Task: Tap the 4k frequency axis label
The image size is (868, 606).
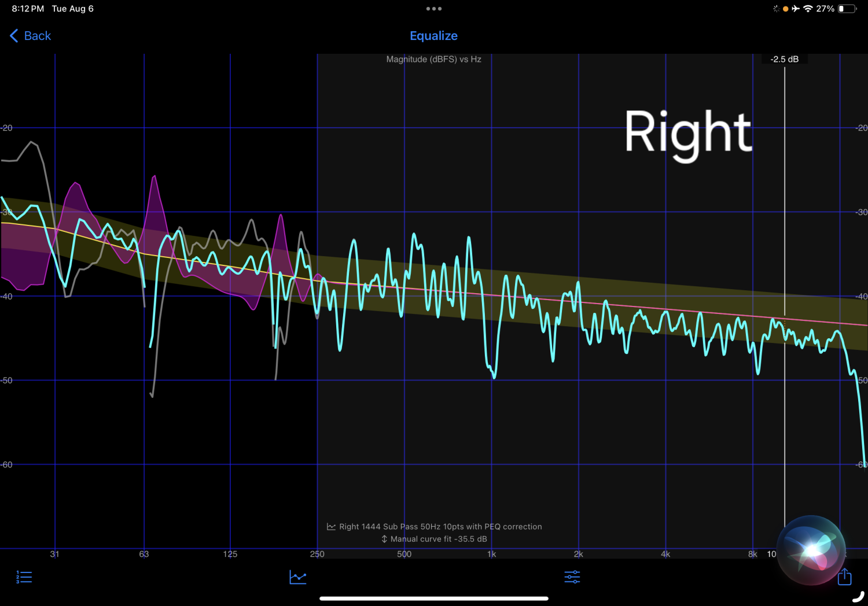Action: (x=665, y=554)
